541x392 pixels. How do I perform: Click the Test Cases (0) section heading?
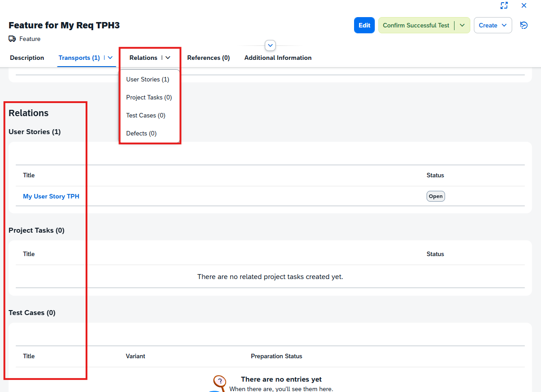[32, 313]
